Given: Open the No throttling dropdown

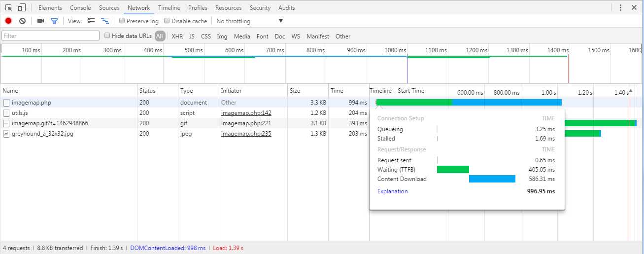Looking at the screenshot, I should [x=250, y=21].
